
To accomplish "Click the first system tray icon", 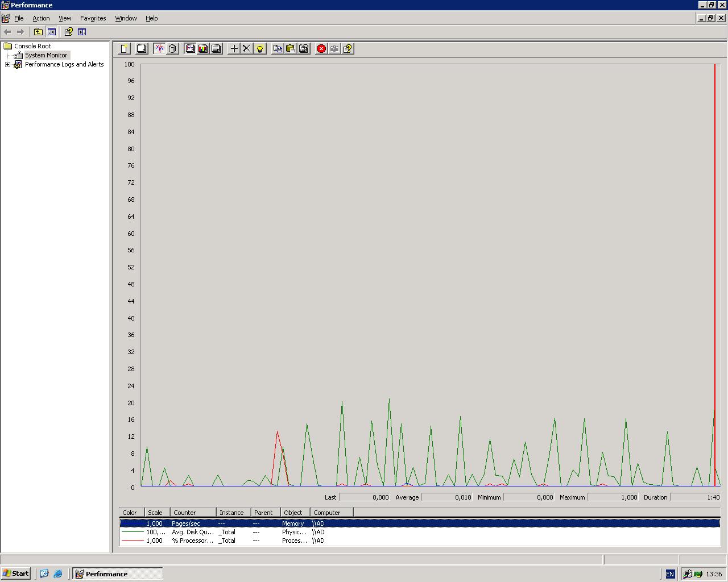I will 688,574.
